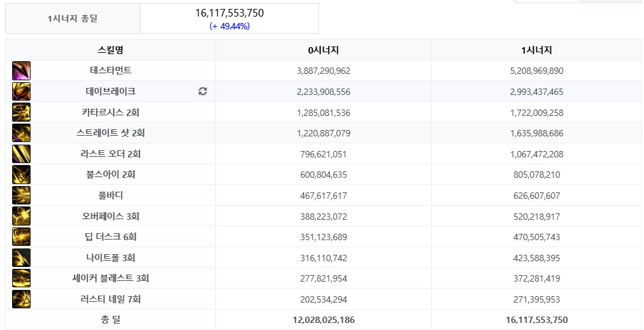Select the 카타르시스 2회 skill icon

21,112
